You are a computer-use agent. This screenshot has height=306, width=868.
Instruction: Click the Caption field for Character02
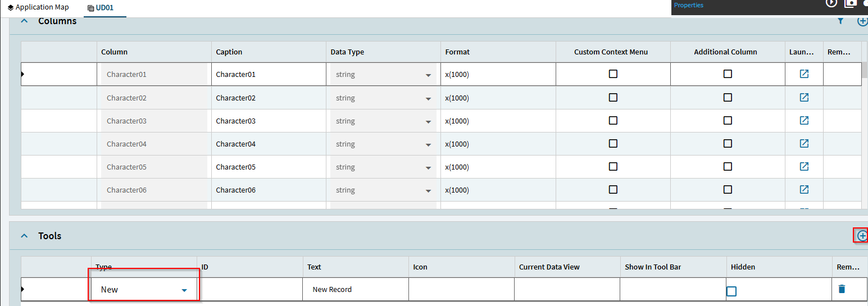pos(269,98)
